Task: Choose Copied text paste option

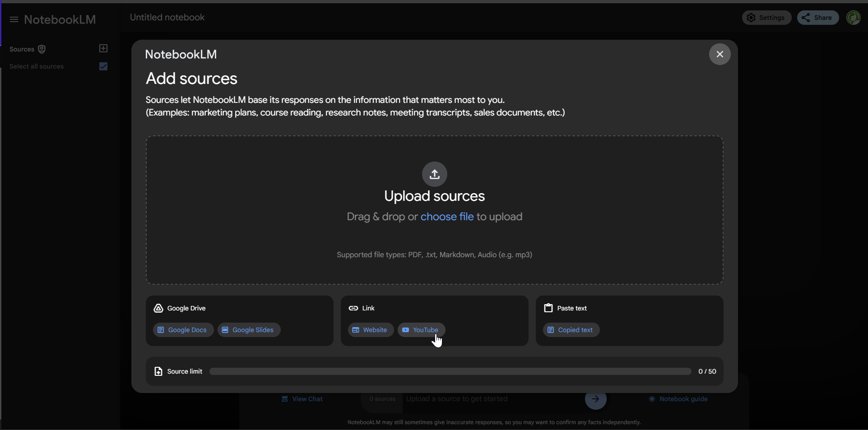Action: pyautogui.click(x=571, y=330)
